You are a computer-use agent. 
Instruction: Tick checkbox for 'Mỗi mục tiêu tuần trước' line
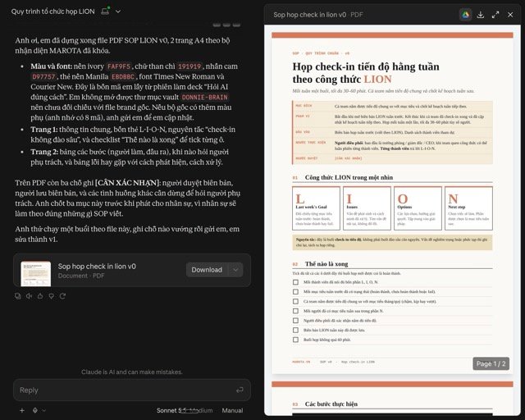click(295, 292)
